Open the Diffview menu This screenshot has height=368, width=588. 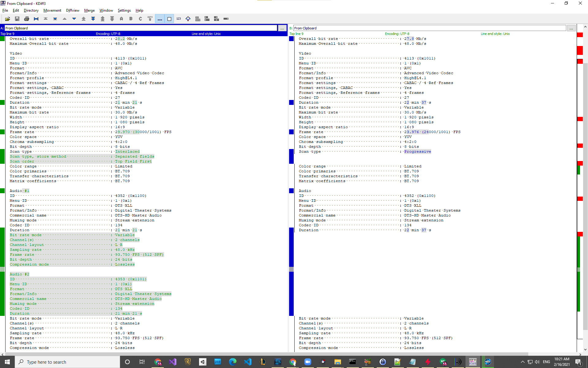click(73, 10)
